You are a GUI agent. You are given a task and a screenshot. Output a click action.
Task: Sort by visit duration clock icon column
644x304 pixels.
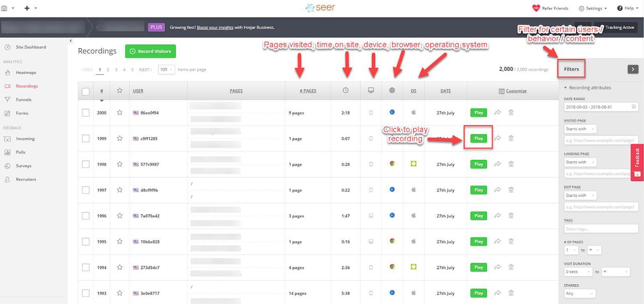pyautogui.click(x=346, y=90)
